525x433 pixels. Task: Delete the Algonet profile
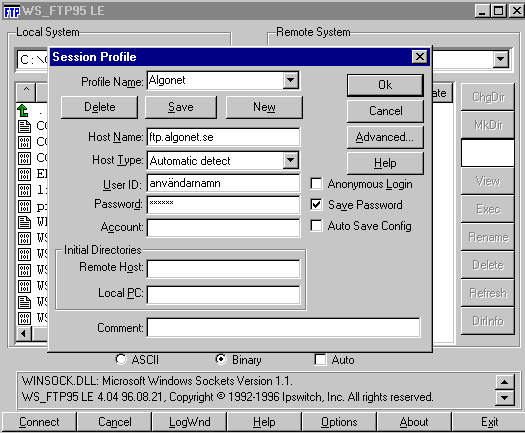point(99,107)
